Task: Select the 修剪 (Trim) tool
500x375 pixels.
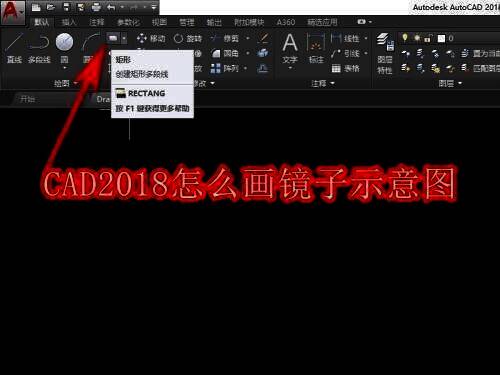Action: point(225,38)
